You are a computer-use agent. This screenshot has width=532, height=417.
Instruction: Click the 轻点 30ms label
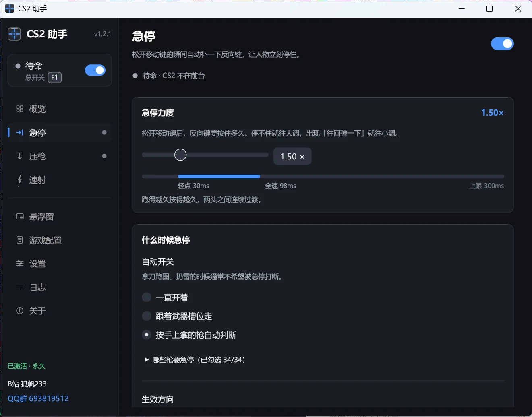[194, 186]
